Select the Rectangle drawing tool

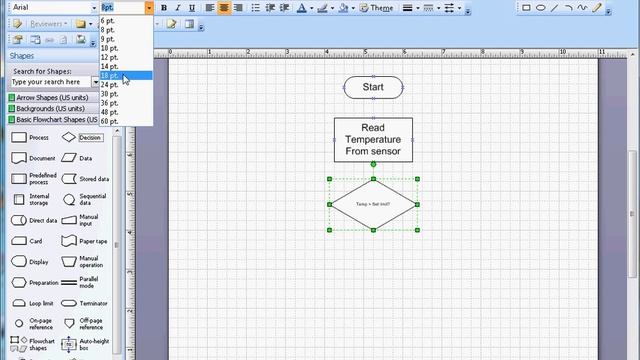[x=526, y=7]
